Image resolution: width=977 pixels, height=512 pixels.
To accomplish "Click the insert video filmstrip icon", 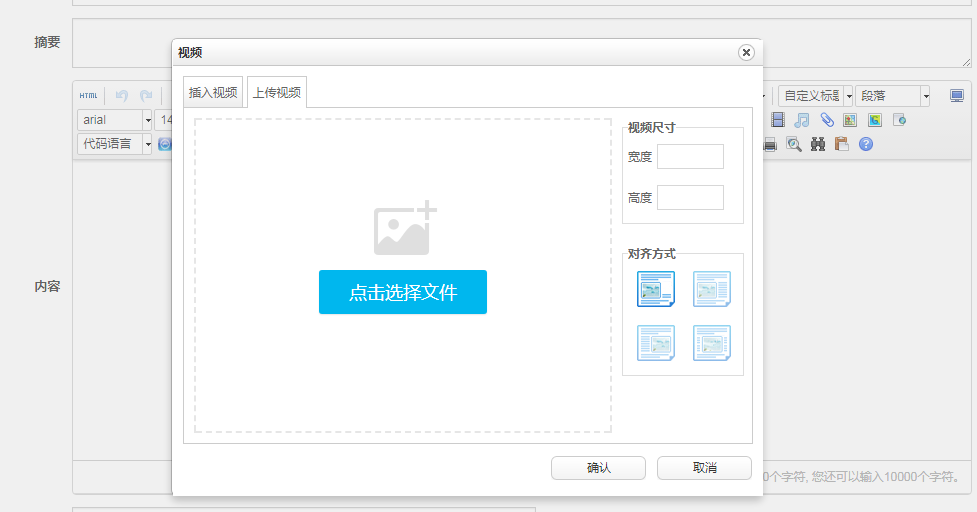I will coord(778,120).
